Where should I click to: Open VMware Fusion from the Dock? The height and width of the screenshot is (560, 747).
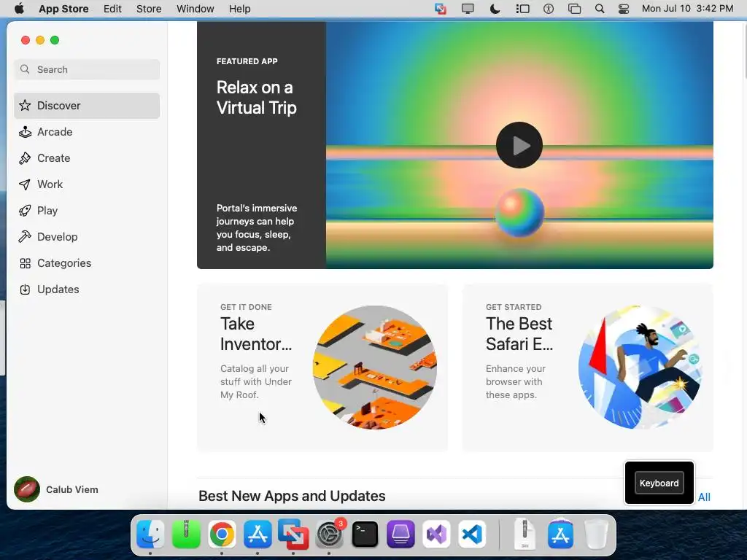click(293, 534)
